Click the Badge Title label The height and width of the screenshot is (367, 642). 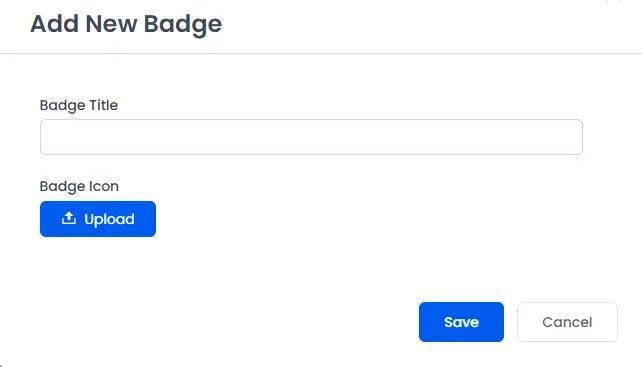pyautogui.click(x=79, y=105)
